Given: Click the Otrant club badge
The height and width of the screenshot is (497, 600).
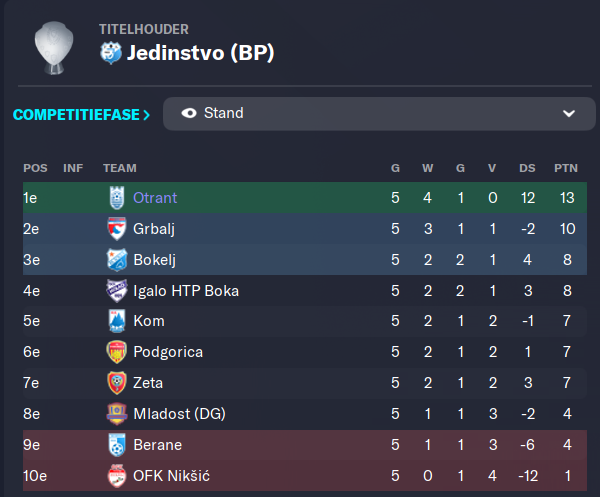Looking at the screenshot, I should tap(117, 198).
